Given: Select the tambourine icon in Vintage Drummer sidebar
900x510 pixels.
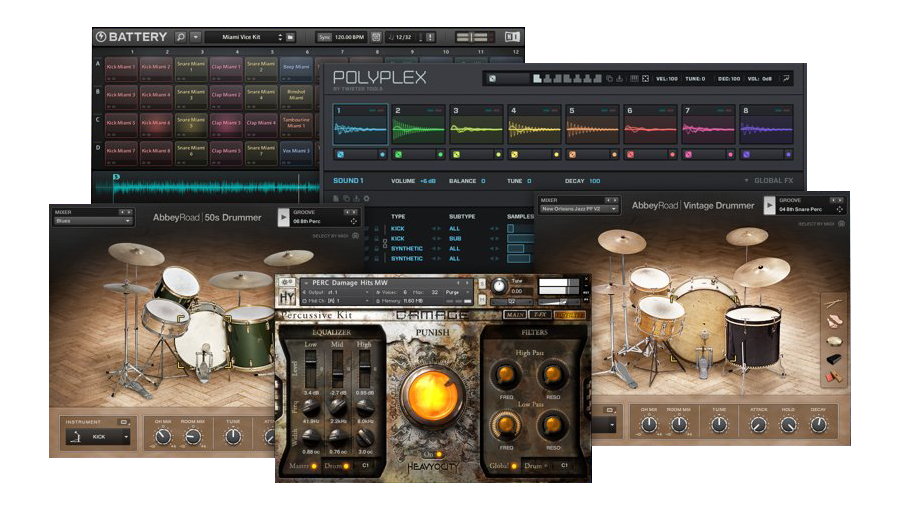Looking at the screenshot, I should click(834, 341).
